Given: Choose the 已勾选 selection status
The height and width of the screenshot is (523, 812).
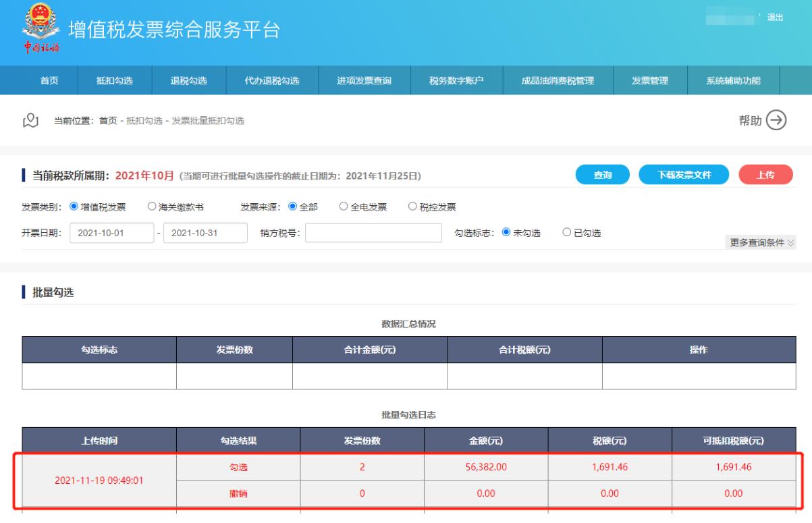Looking at the screenshot, I should tap(567, 233).
